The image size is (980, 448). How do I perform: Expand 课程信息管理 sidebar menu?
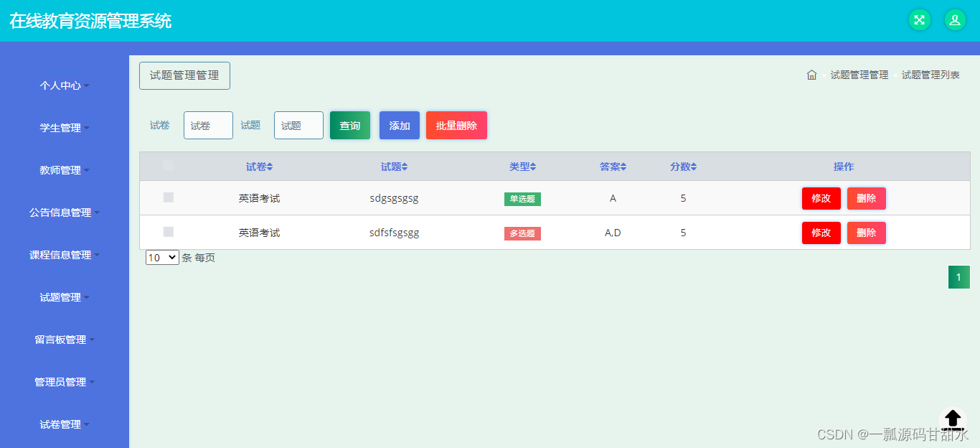65,255
